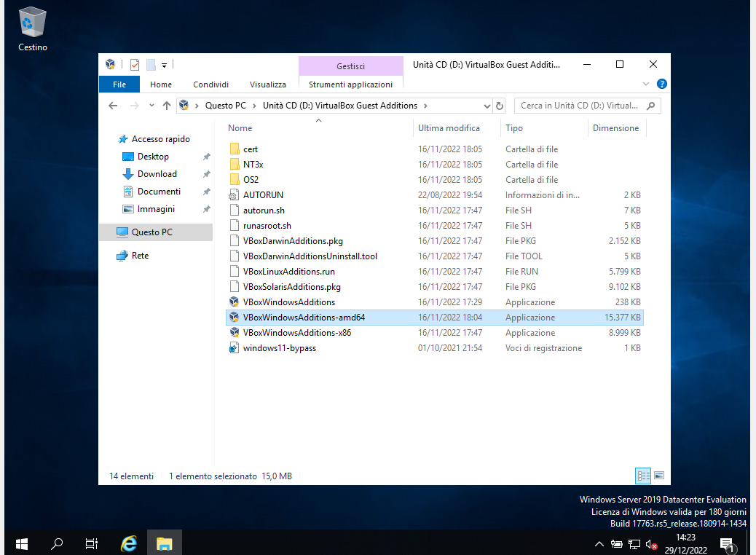Select Immagini in the navigation pane

click(x=156, y=209)
